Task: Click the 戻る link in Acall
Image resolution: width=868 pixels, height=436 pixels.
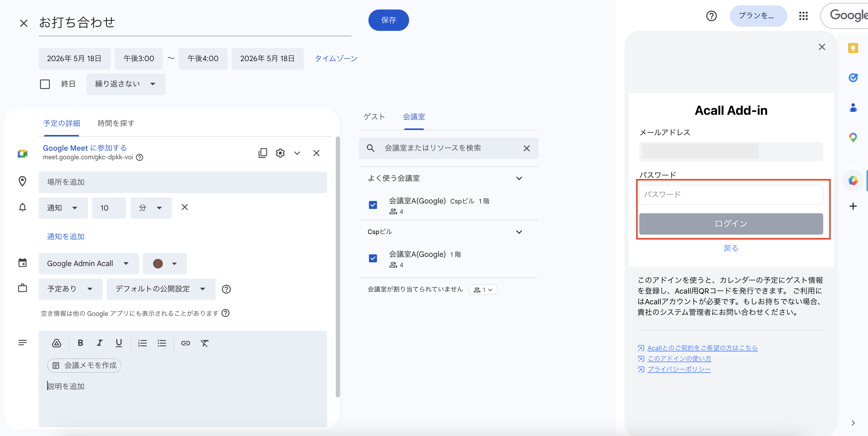Action: pos(731,248)
